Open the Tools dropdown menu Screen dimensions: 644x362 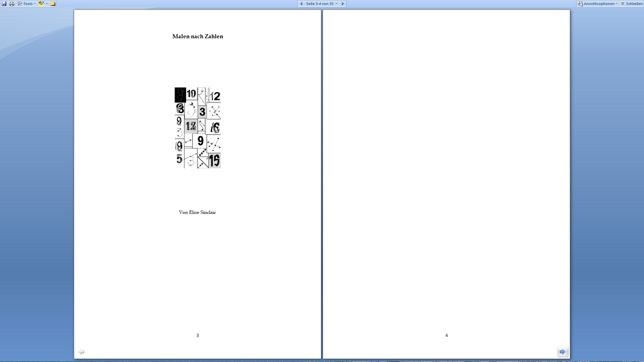27,4
